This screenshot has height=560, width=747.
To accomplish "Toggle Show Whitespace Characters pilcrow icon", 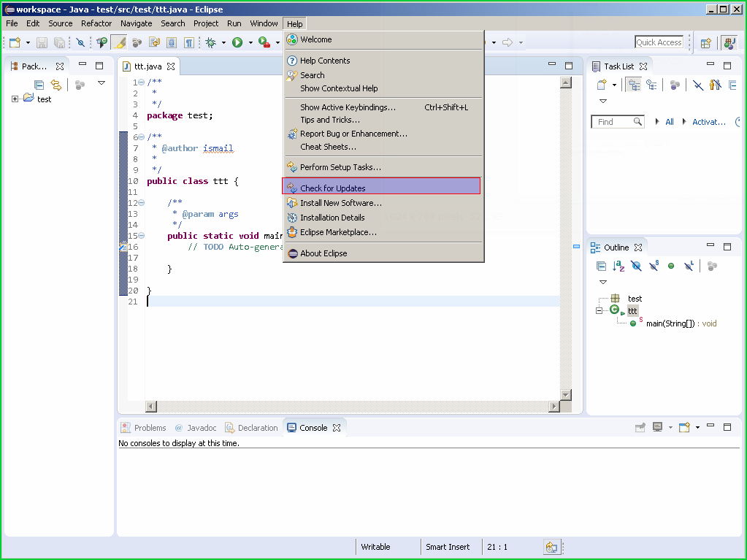I will [189, 42].
